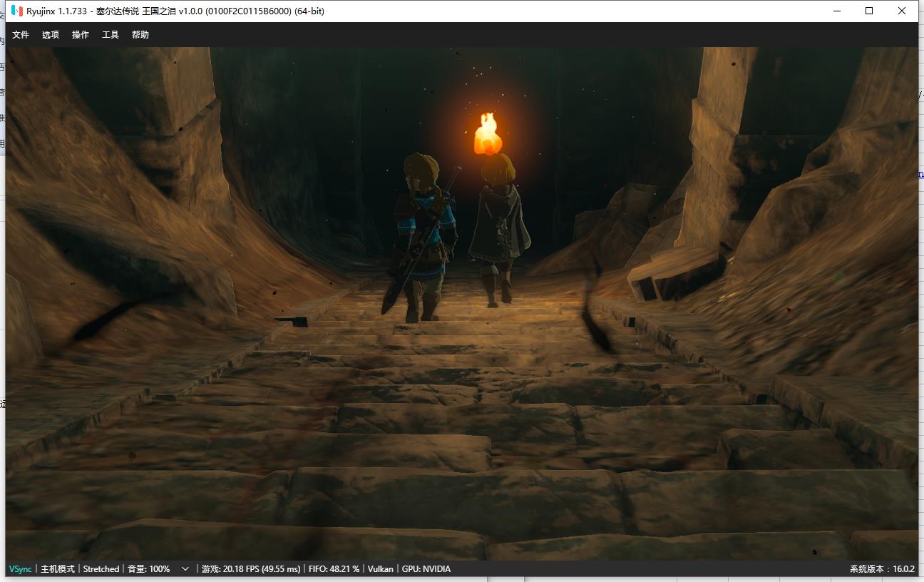Minimize the Ryujinx window
This screenshot has height=582, width=924.
tap(836, 11)
